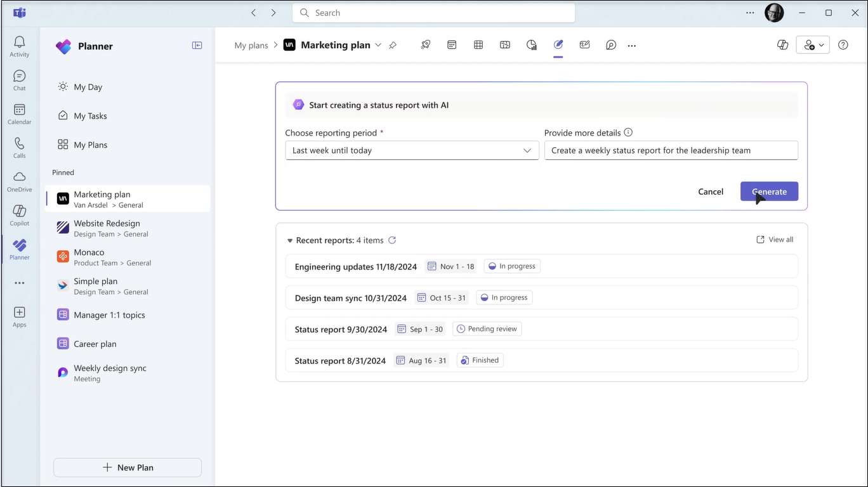Click the Pinned section header
The height and width of the screenshot is (487, 868).
point(63,172)
